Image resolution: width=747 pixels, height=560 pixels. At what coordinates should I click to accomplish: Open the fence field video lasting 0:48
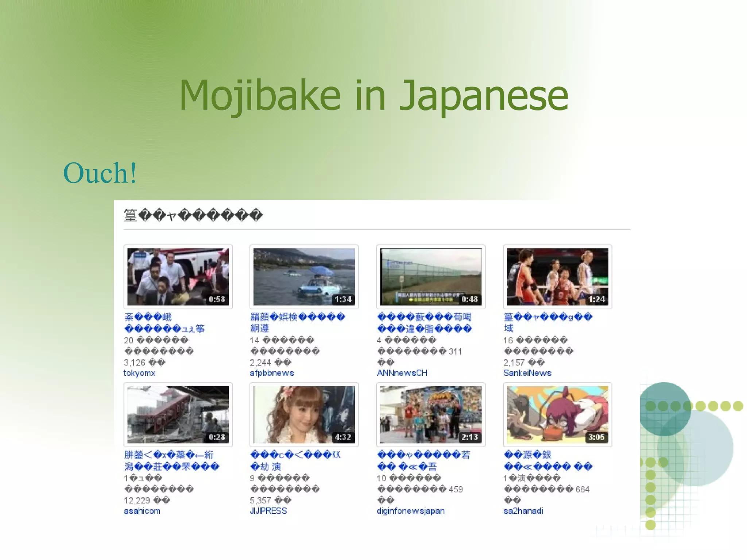coord(430,277)
